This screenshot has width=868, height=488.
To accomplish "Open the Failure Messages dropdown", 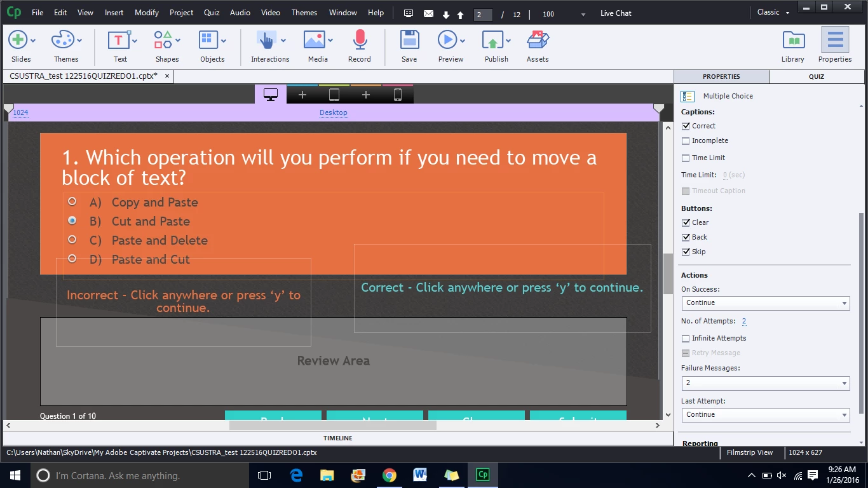I will pyautogui.click(x=765, y=383).
